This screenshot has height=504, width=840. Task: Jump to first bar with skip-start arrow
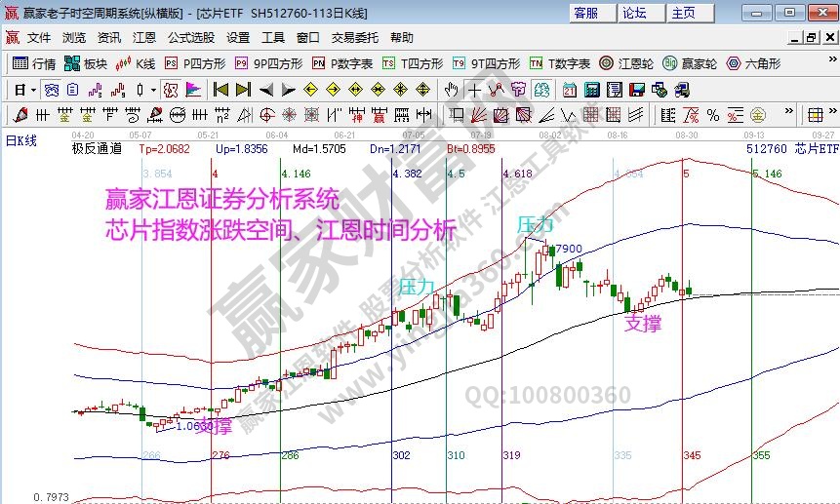pyautogui.click(x=220, y=90)
